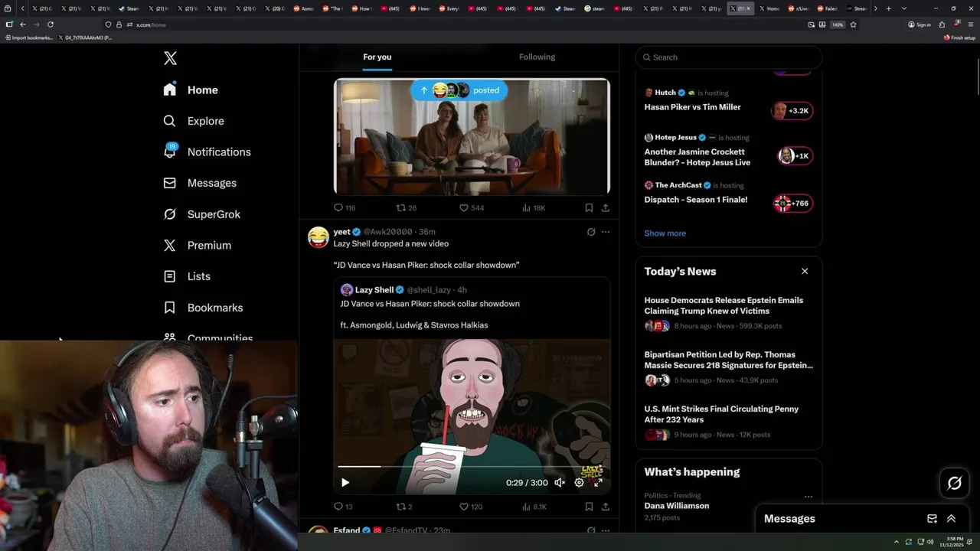Bookmark page with star icon

(x=853, y=24)
